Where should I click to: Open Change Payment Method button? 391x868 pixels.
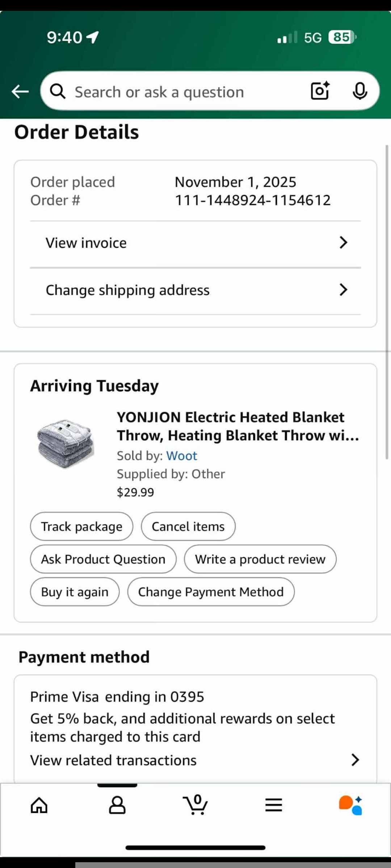point(211,592)
